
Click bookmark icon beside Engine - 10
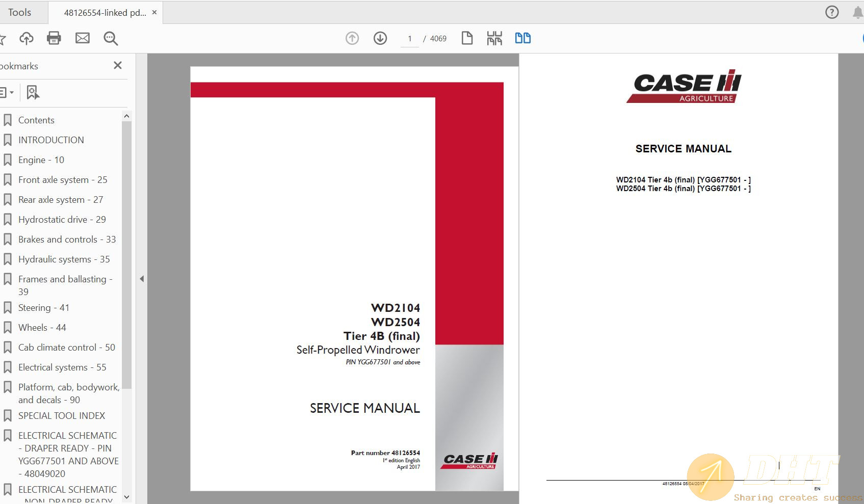point(8,160)
